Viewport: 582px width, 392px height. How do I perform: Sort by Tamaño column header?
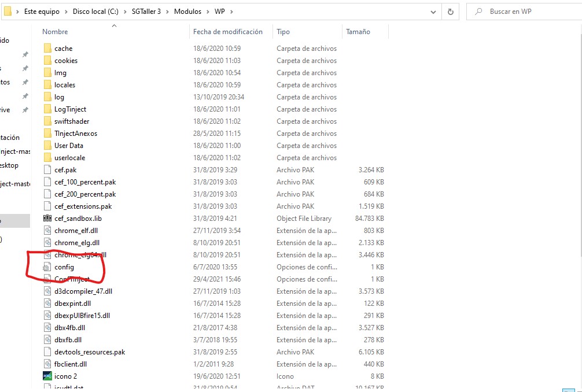click(x=358, y=32)
